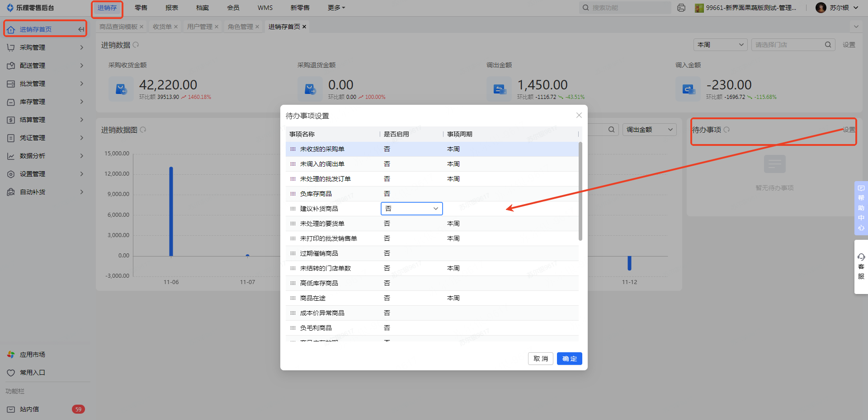Refresh 进销数据 with the reload icon
Screen dimensions: 868x420
click(x=136, y=45)
